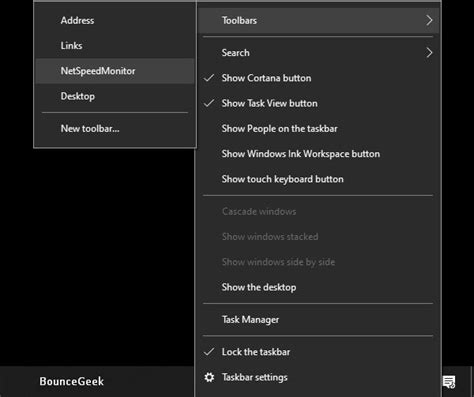Viewport: 474px width, 397px height.
Task: Toggle Lock the taskbar option
Action: coord(318,352)
